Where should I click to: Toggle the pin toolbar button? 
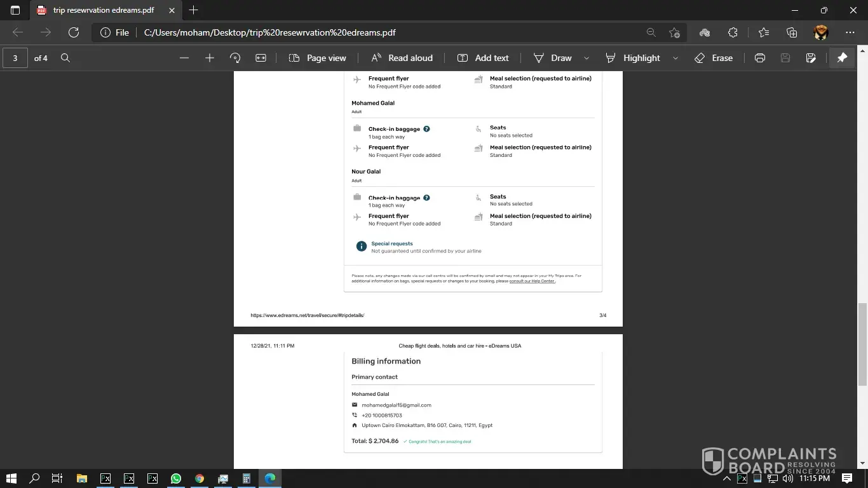(842, 58)
